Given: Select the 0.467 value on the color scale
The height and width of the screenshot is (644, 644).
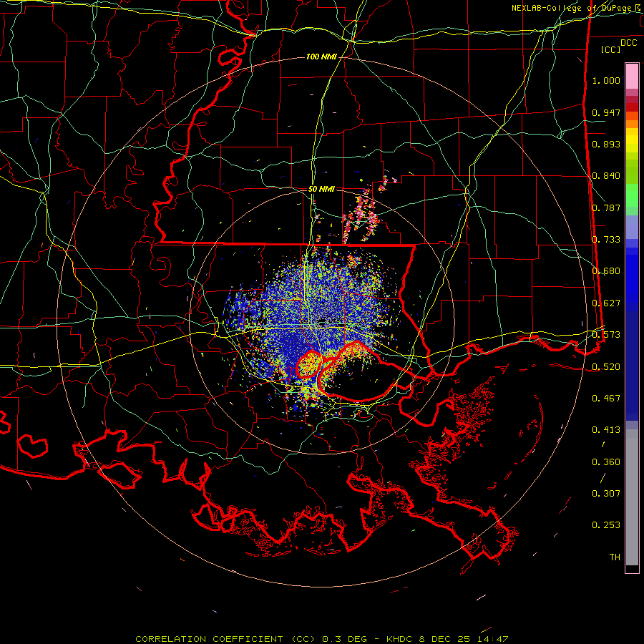Looking at the screenshot, I should pos(606,399).
